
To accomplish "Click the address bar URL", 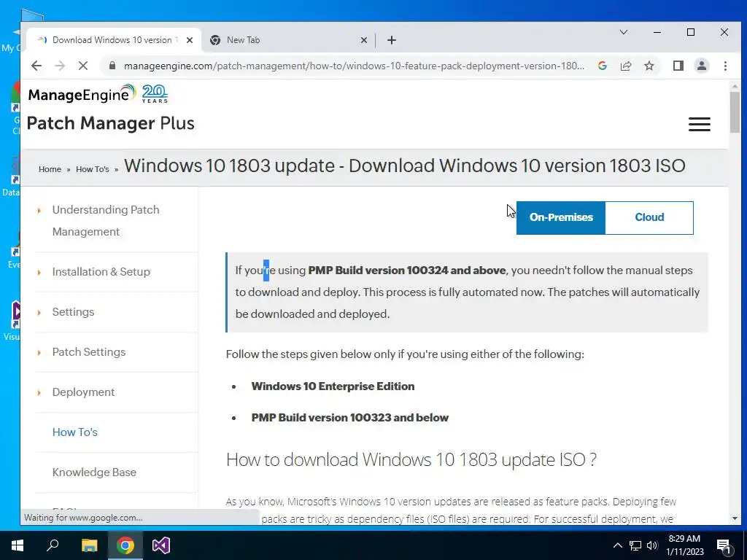I will point(354,66).
